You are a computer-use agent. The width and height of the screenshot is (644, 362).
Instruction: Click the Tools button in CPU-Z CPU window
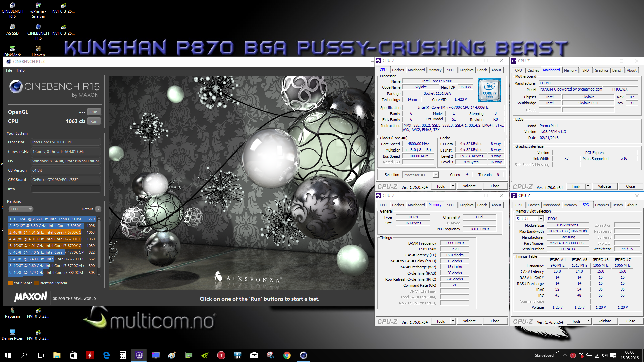pyautogui.click(x=441, y=186)
